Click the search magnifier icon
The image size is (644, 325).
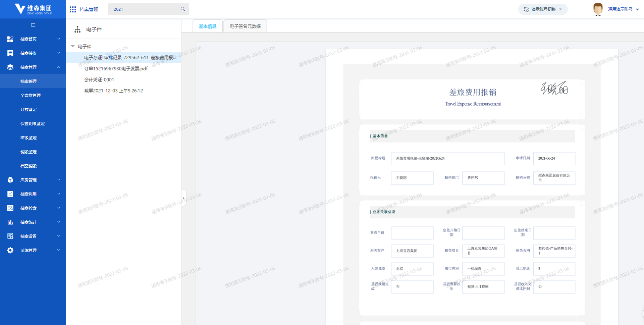[183, 9]
